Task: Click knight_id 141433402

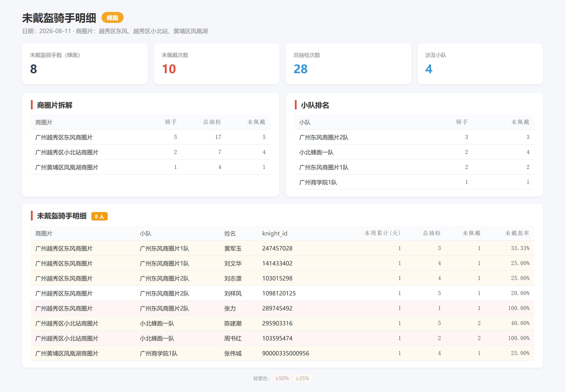Action: (x=277, y=263)
